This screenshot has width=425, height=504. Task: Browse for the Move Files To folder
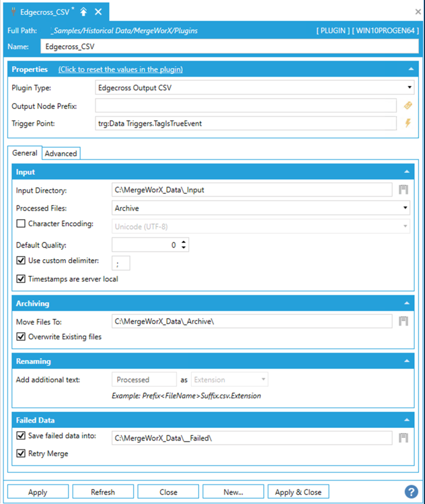pos(403,321)
